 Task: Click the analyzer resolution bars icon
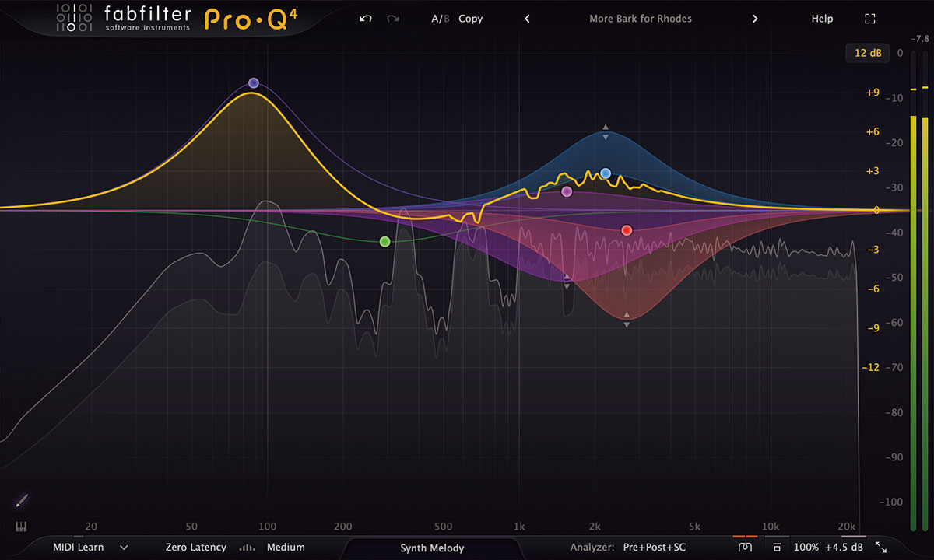[x=248, y=548]
